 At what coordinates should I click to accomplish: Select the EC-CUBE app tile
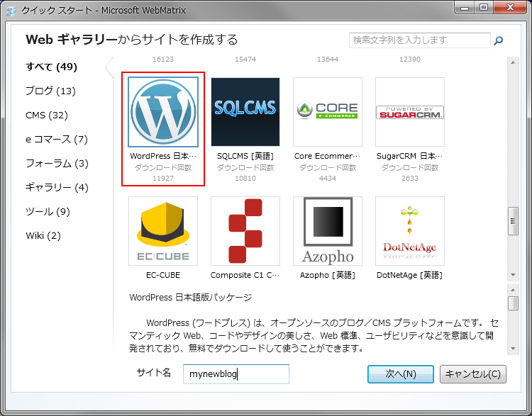[x=163, y=231]
